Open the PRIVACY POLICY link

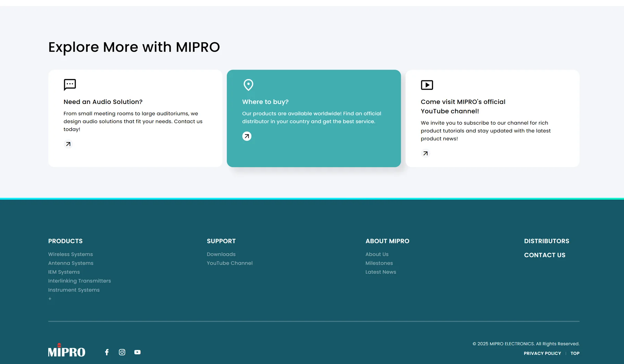pos(542,353)
